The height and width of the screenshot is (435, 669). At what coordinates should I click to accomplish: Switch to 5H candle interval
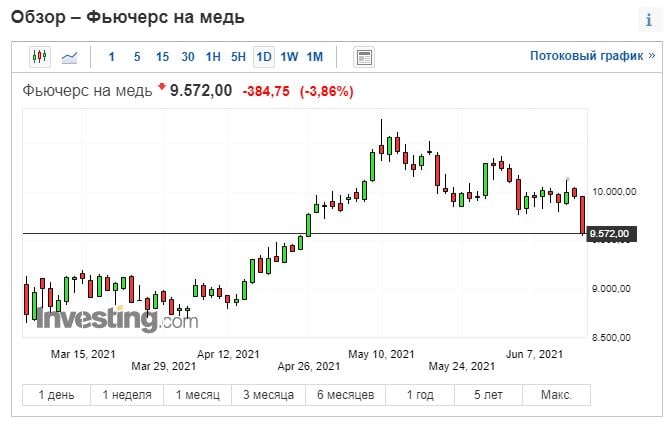pyautogui.click(x=238, y=57)
